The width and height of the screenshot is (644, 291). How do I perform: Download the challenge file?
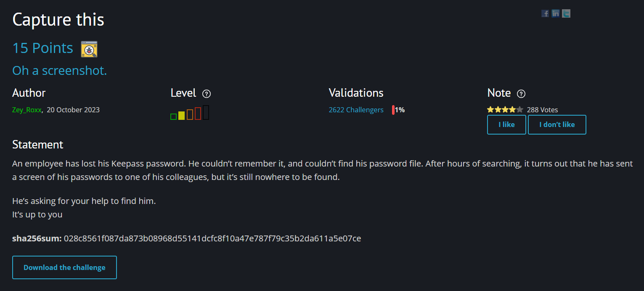[x=64, y=267]
